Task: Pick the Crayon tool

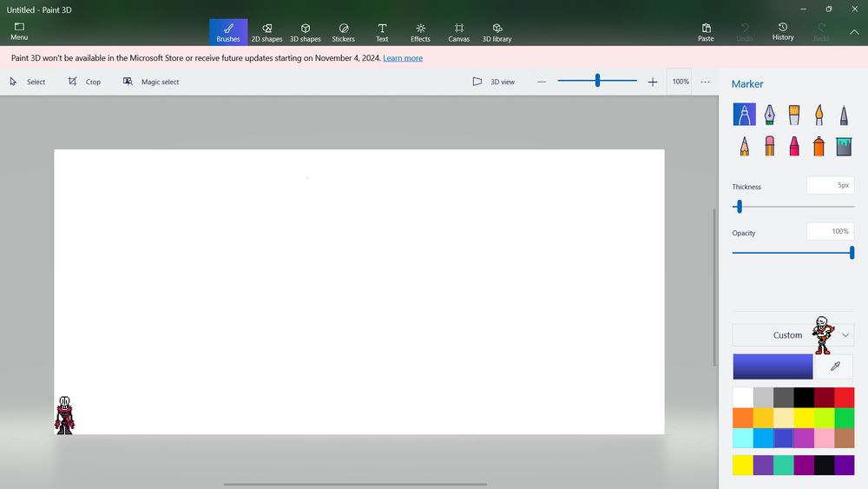Action: [794, 146]
